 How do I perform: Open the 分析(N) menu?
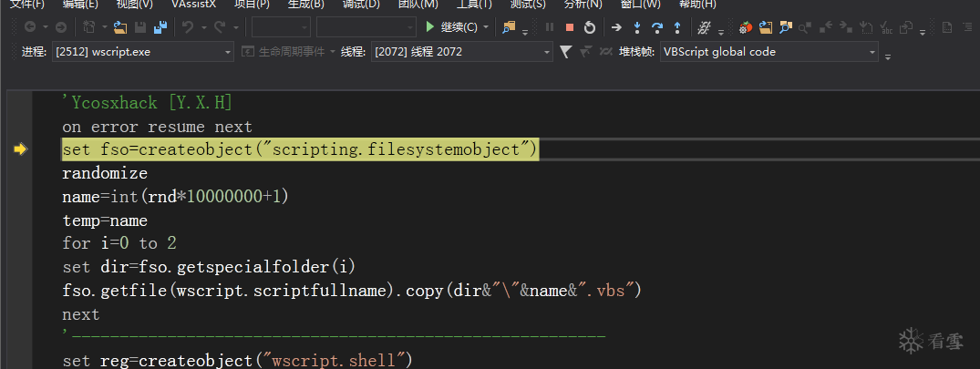click(583, 4)
